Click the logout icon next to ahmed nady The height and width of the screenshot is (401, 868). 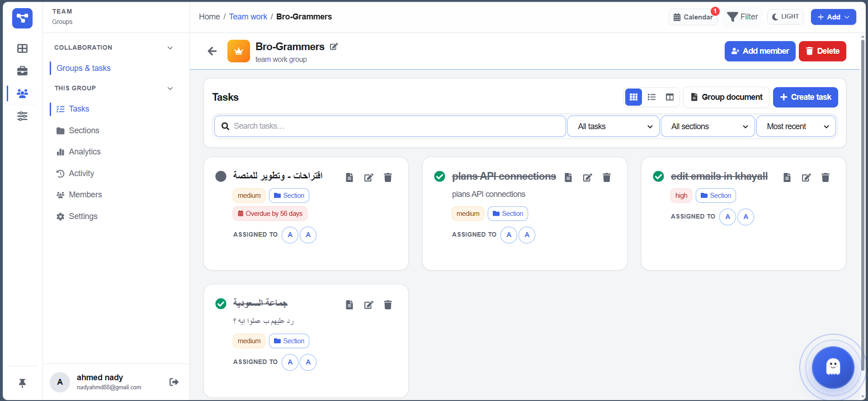pos(174,382)
